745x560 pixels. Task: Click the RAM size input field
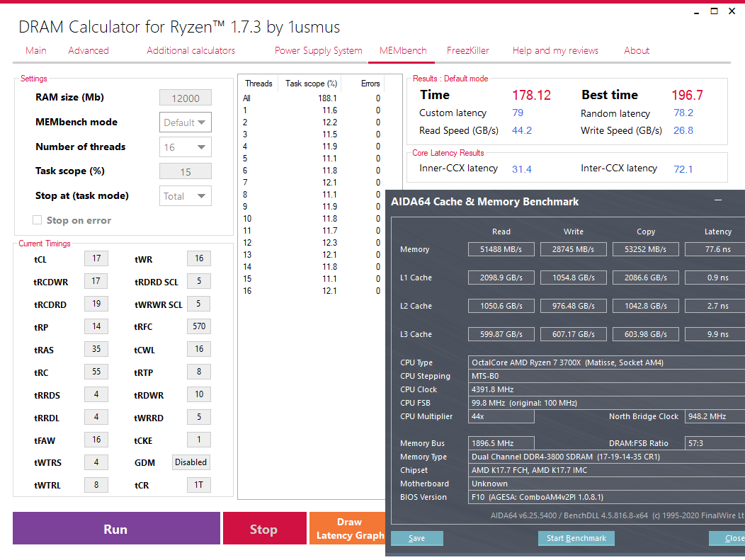click(x=186, y=98)
